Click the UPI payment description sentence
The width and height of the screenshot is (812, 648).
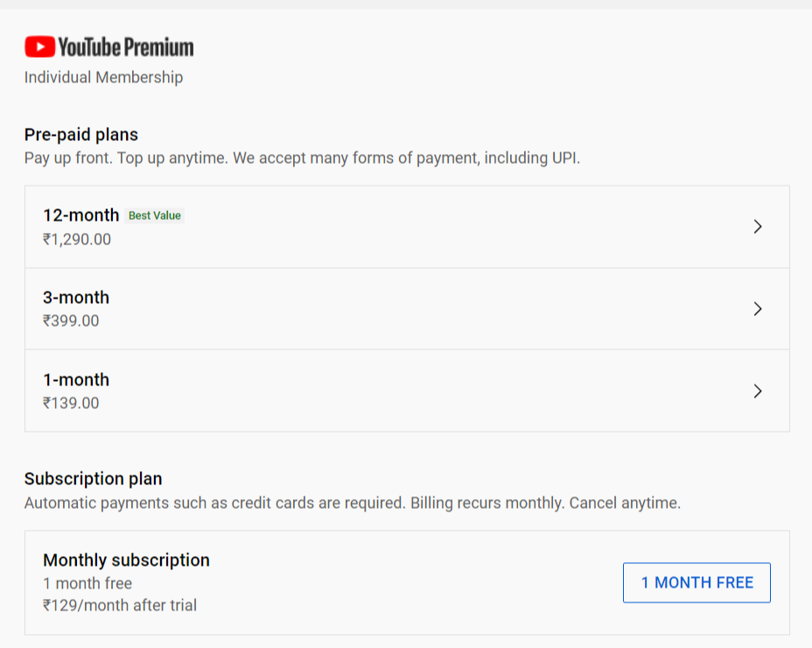(x=302, y=158)
